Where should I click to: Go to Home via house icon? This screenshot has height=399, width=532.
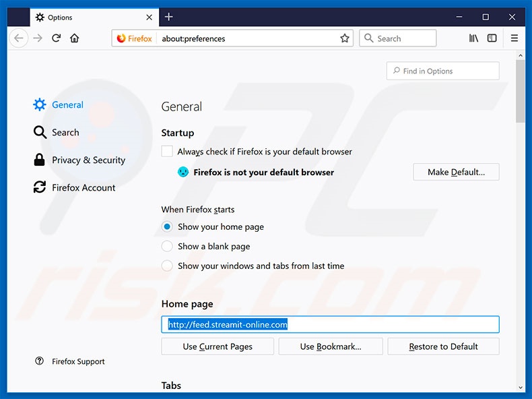(75, 38)
